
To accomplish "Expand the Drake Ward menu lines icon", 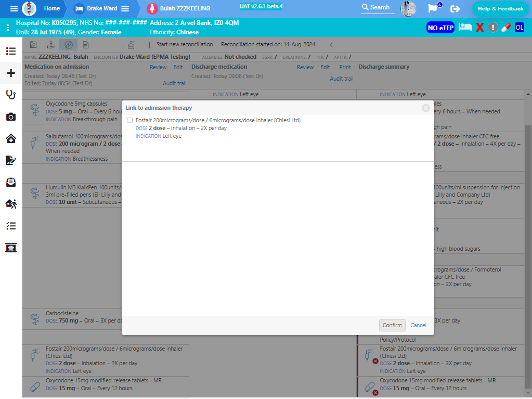I will (x=125, y=9).
